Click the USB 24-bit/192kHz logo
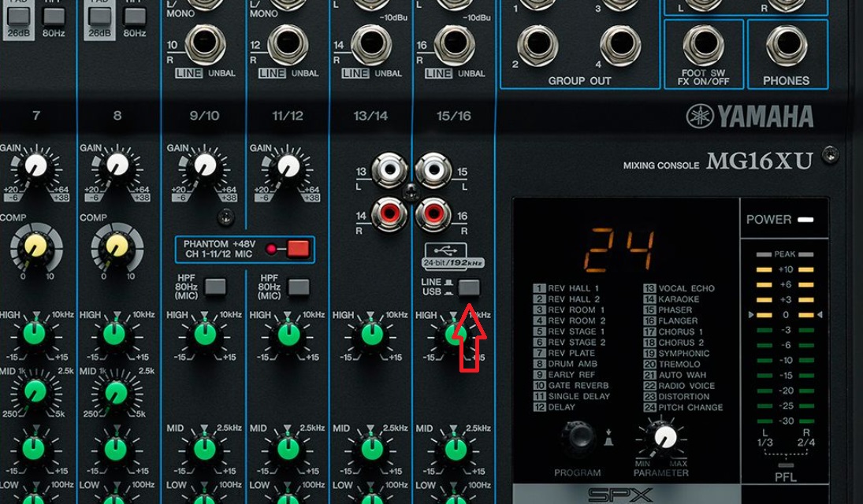The height and width of the screenshot is (504, 863). (x=452, y=256)
